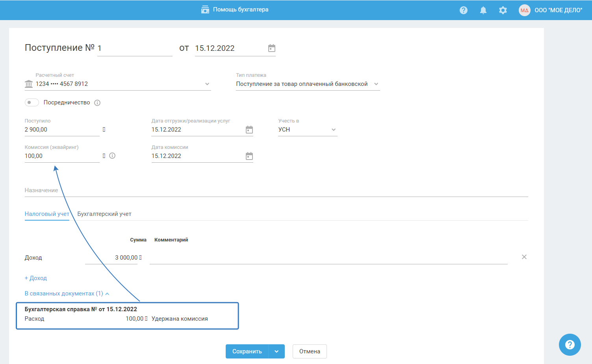Open the help question mark icon in header
This screenshot has width=592, height=364.
click(464, 10)
